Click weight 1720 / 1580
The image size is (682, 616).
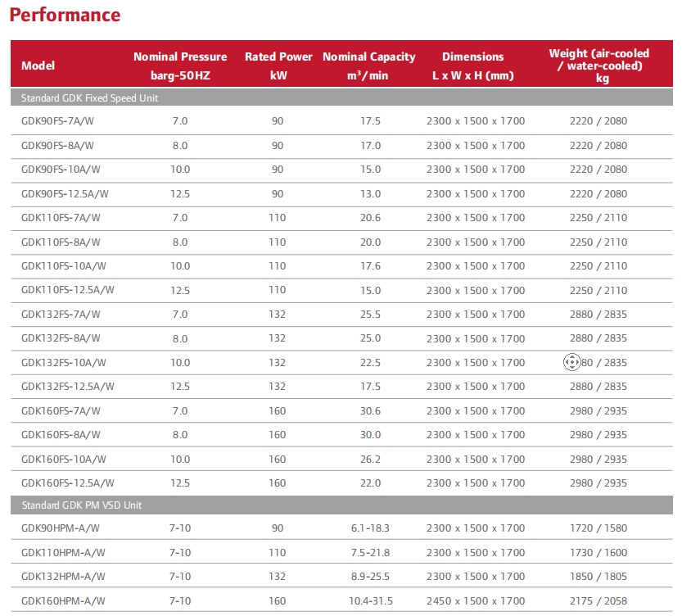[x=598, y=528]
